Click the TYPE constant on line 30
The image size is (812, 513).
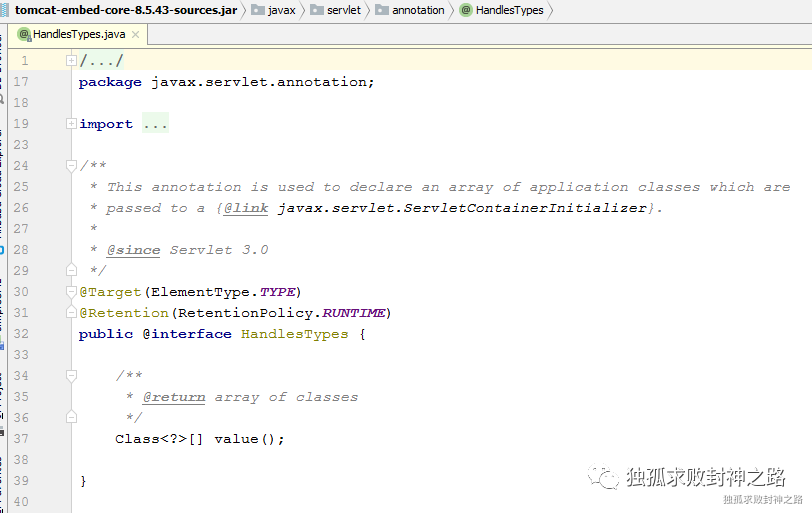[277, 292]
